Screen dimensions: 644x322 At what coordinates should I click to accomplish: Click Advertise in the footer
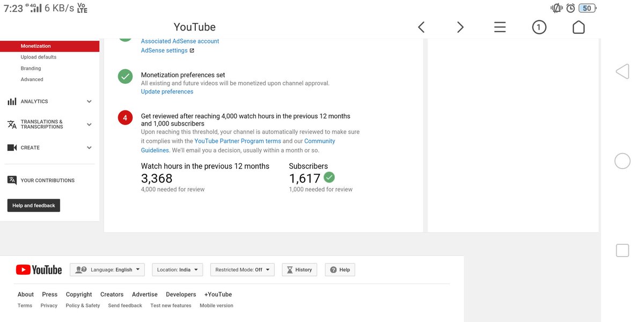tap(145, 294)
